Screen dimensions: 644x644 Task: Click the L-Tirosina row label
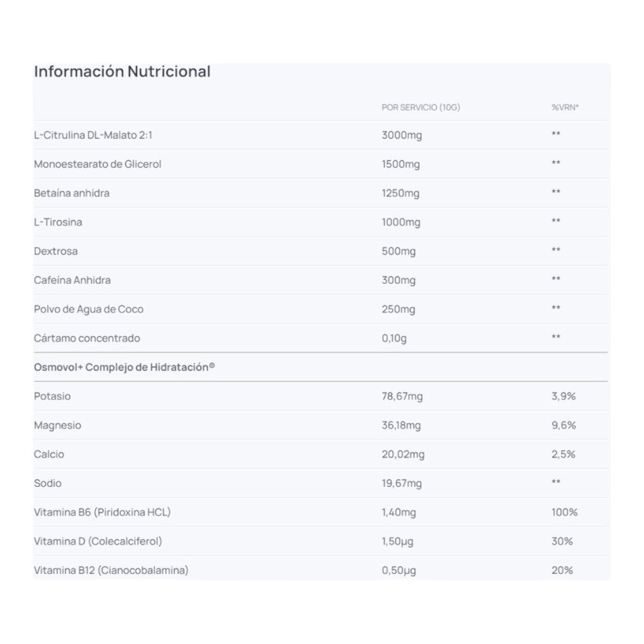[x=58, y=222]
